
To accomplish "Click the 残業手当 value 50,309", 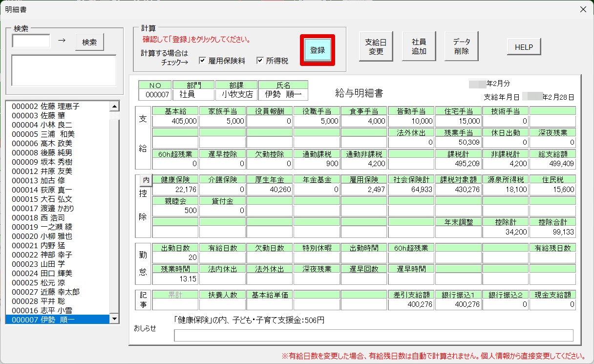I will point(458,142).
